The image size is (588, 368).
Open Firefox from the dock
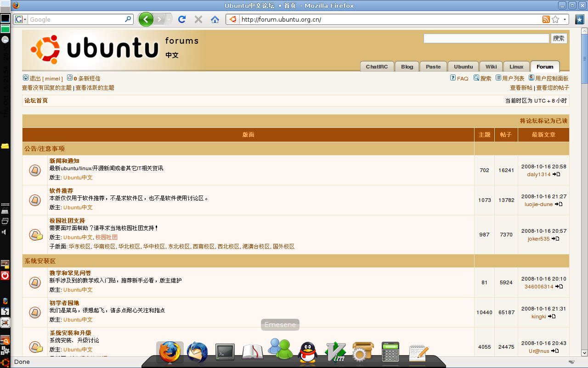click(x=170, y=352)
